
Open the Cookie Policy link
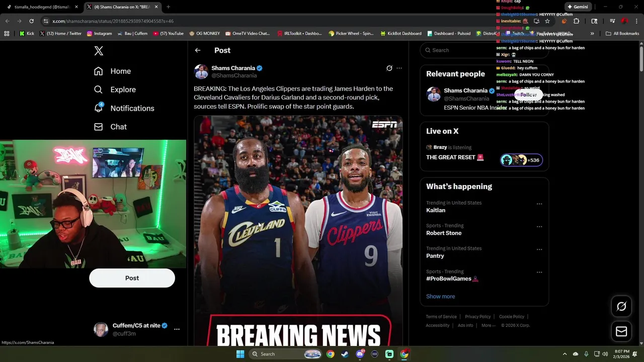pyautogui.click(x=512, y=317)
